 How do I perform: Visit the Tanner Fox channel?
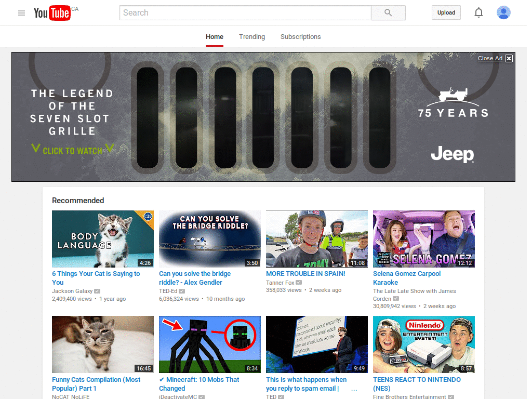(280, 283)
